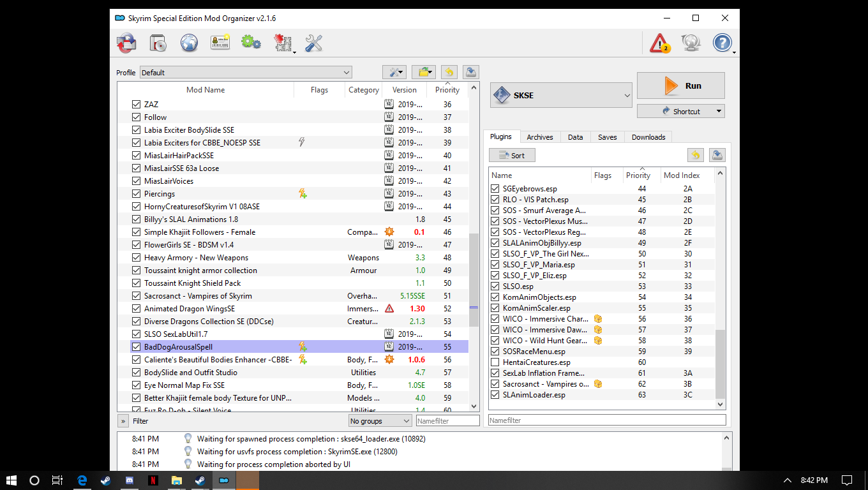The height and width of the screenshot is (490, 868).
Task: Expand the Shortcut dropdown arrow
Action: click(719, 111)
